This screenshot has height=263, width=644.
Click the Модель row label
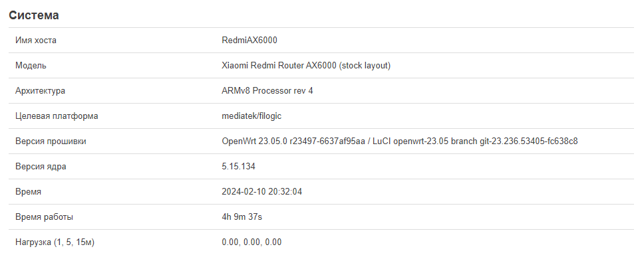coord(31,66)
